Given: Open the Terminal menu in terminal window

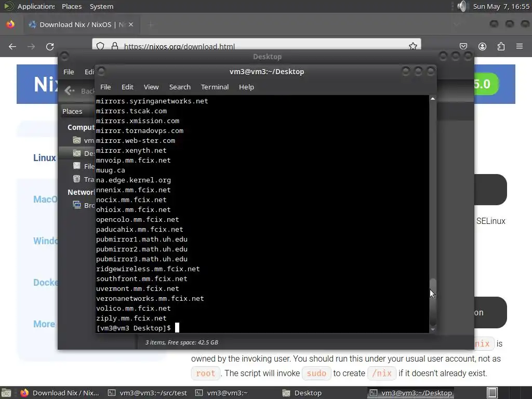Looking at the screenshot, I should tap(215, 87).
